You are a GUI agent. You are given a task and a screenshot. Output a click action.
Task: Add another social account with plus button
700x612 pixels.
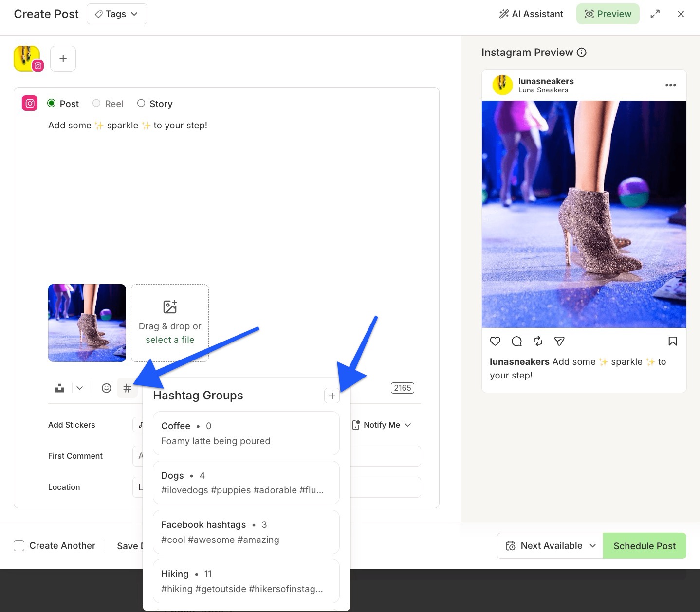pos(63,59)
